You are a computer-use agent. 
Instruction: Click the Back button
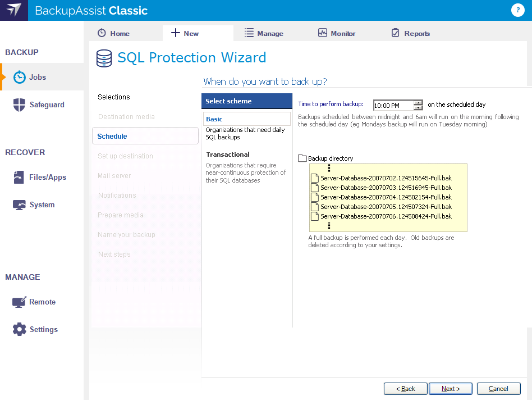pos(405,389)
